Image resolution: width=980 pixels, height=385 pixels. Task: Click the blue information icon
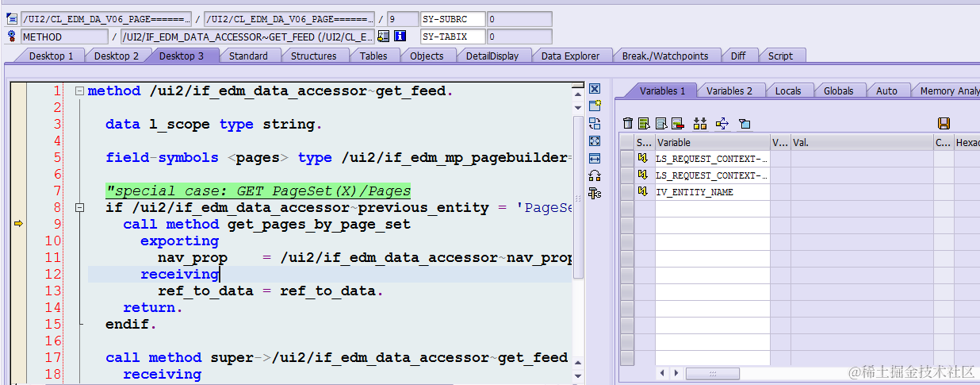[x=400, y=37]
